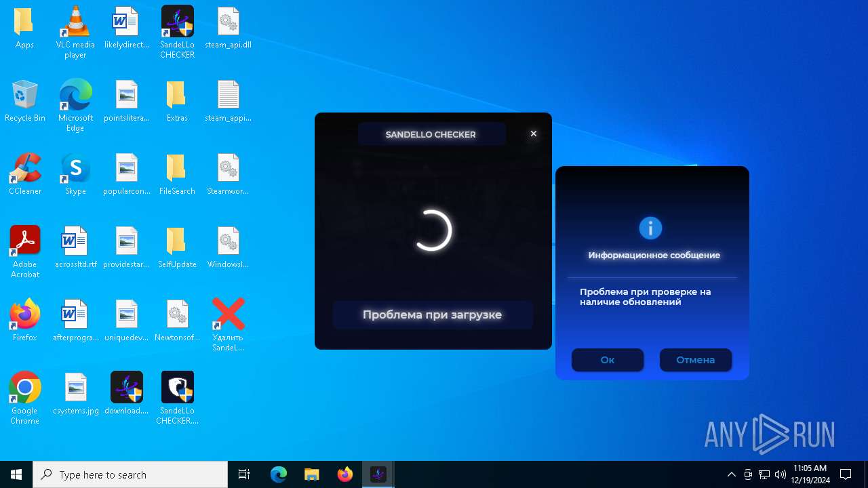
Task: Run the Удалить SandeL uninstall shortcut
Action: (228, 325)
